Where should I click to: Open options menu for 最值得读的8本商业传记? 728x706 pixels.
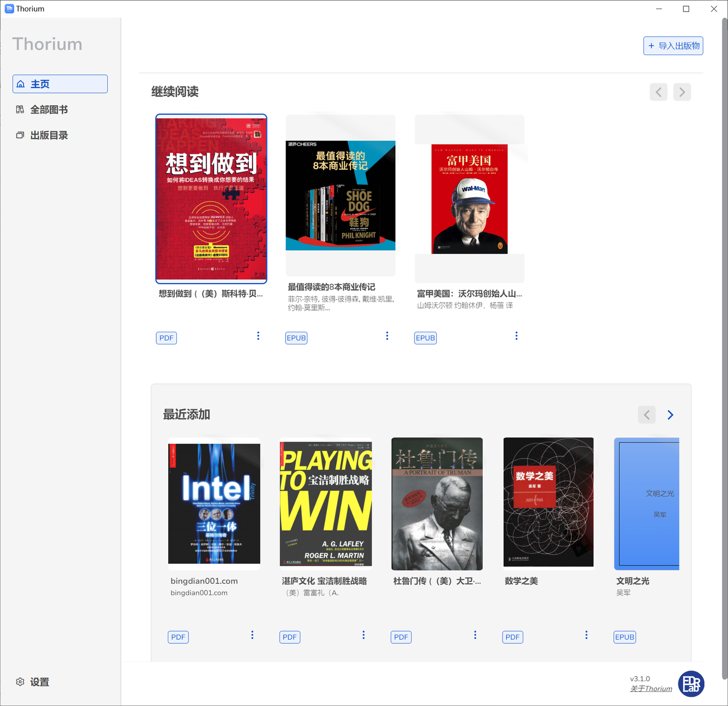[x=387, y=335]
